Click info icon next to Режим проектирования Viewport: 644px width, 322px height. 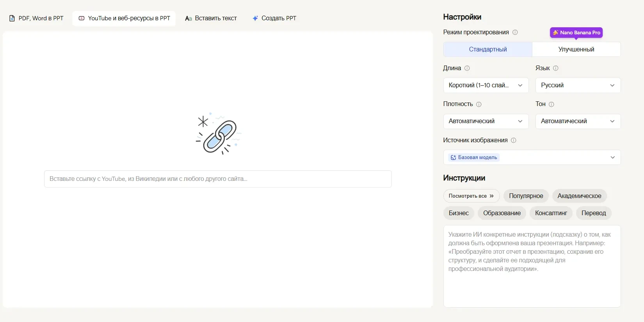click(x=515, y=32)
